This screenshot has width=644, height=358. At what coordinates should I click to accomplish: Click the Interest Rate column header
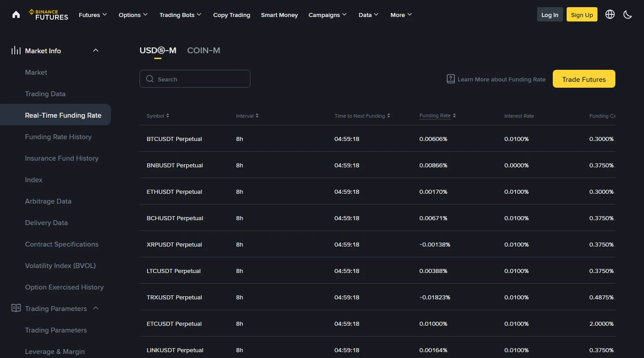519,116
